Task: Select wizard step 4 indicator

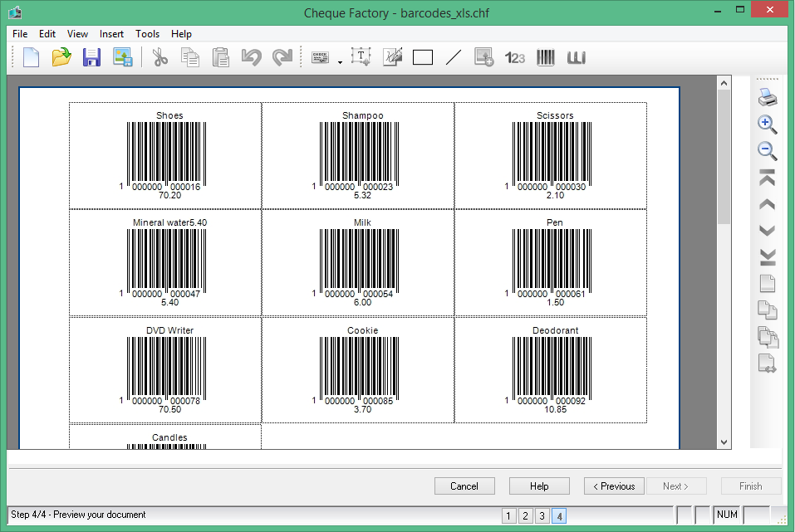Action: click(x=559, y=515)
